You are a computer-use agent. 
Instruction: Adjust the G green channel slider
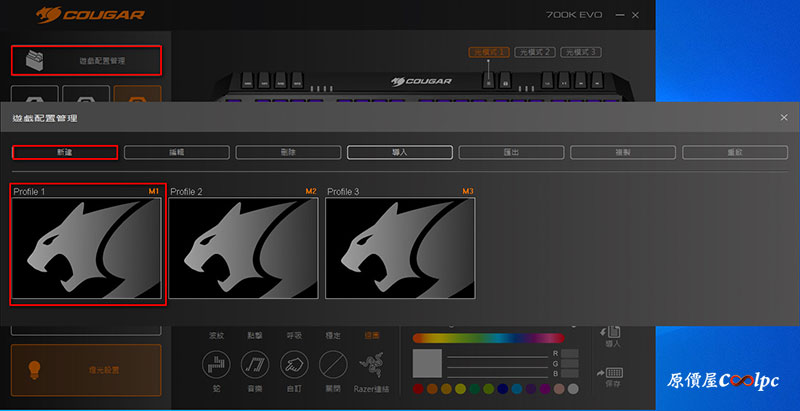(497, 366)
